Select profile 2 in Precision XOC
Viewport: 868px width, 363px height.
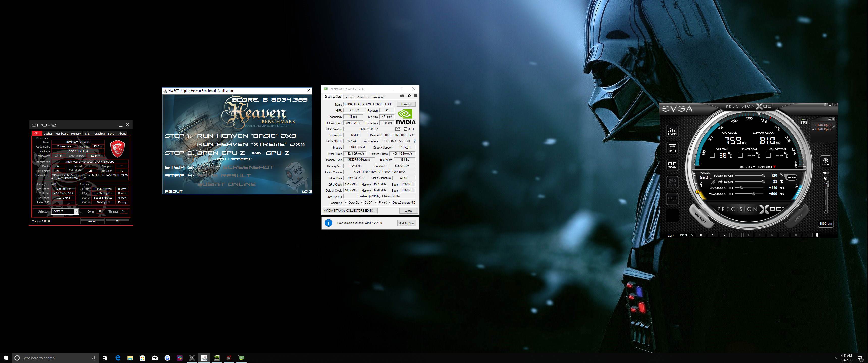(x=724, y=235)
